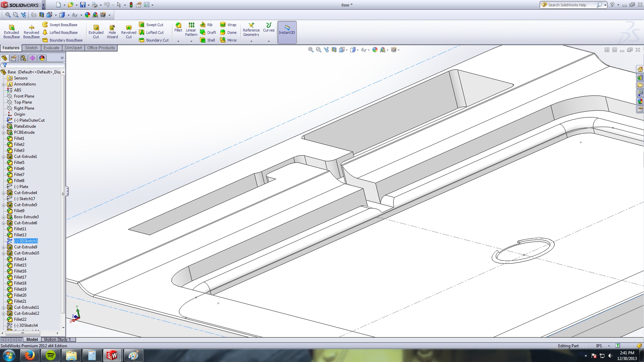Expand the Cut-Extrude1 tree node
Viewport: 644px width, 362px height.
tap(4, 157)
